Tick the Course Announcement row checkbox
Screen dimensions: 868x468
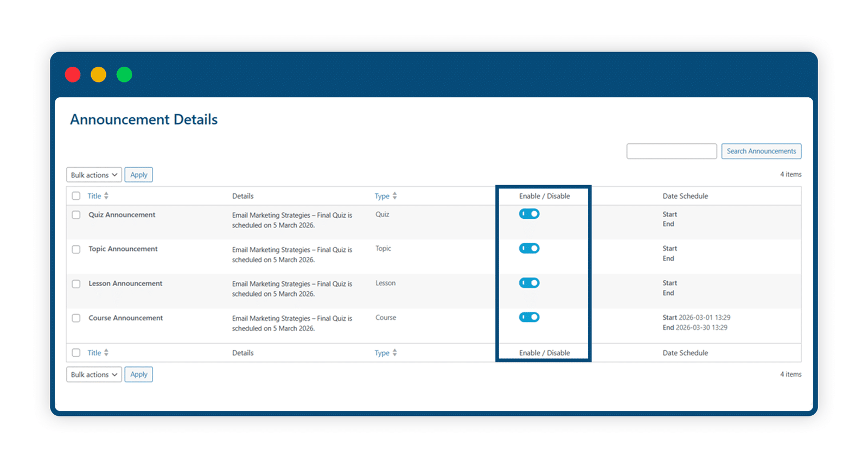coord(76,318)
